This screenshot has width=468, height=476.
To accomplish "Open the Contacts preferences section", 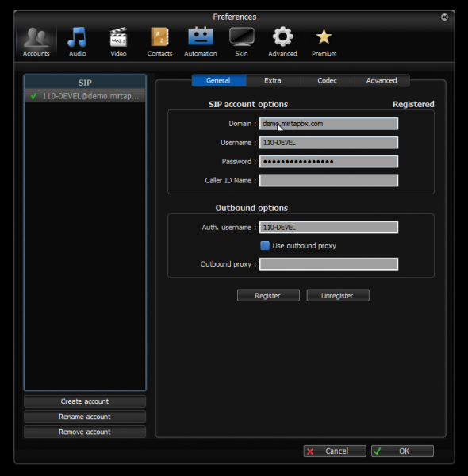I will (159, 42).
